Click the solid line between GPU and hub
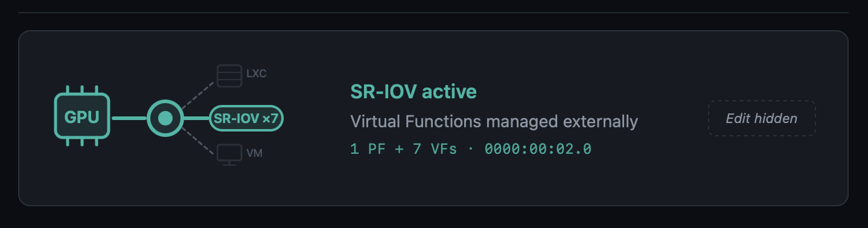Screen dimensions: 868x228 tap(129, 118)
